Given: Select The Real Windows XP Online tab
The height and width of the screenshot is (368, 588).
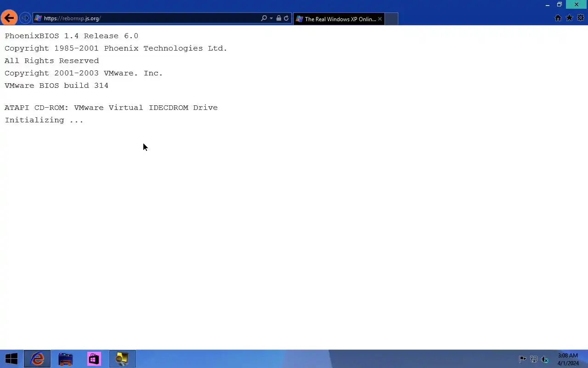Looking at the screenshot, I should 339,19.
